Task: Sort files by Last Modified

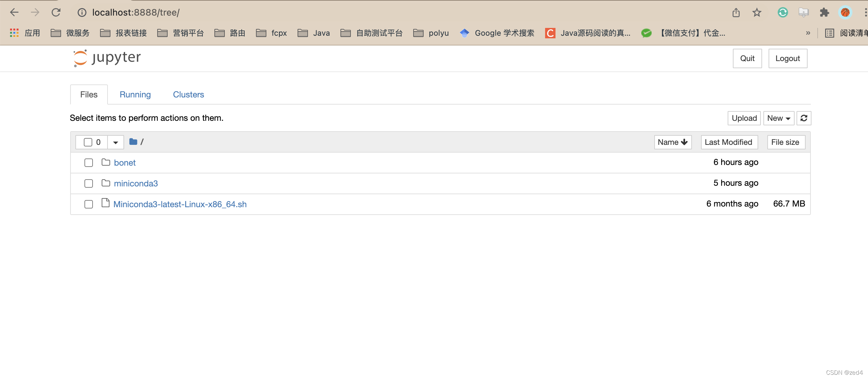Action: click(x=729, y=142)
